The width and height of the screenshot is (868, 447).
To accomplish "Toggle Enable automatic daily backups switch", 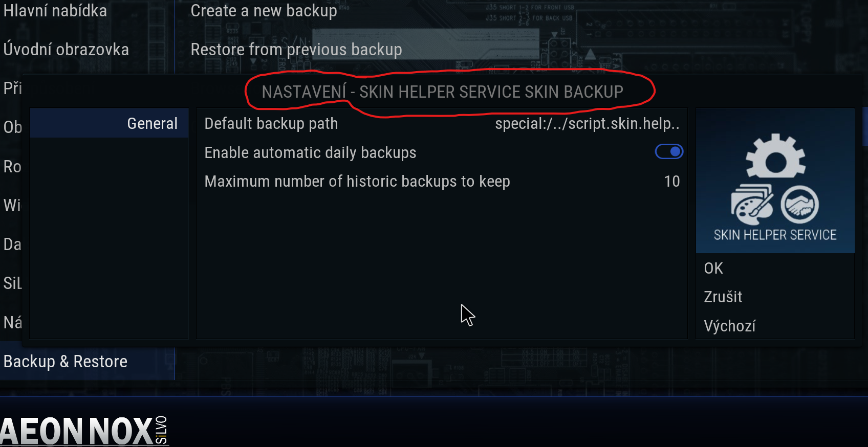I will [x=669, y=152].
